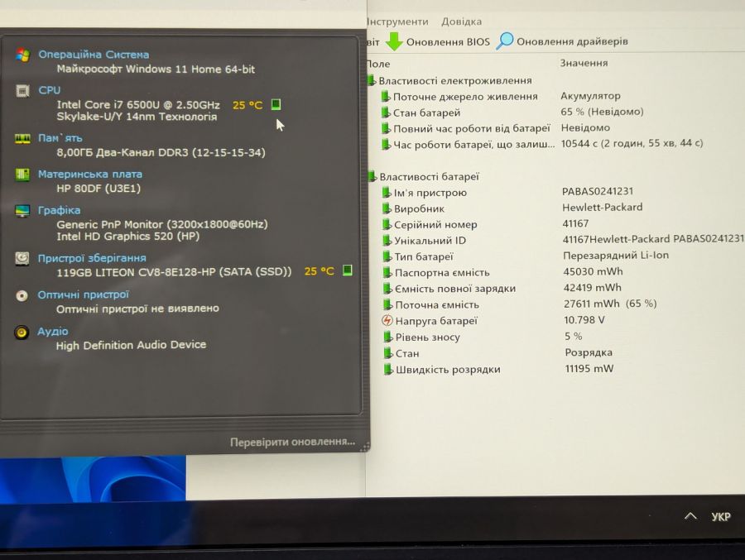Select the Властивості електроживлення group row
Image resolution: width=745 pixels, height=560 pixels.
(449, 81)
